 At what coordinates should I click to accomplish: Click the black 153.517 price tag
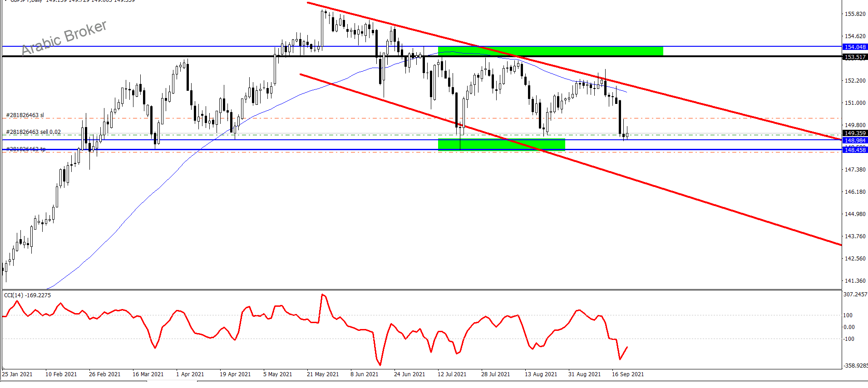pos(855,57)
